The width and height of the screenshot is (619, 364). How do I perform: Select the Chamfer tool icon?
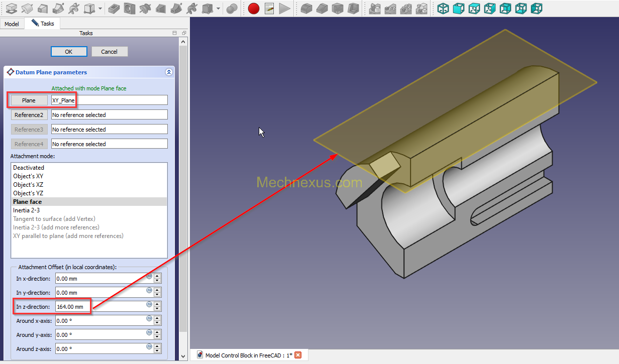pyautogui.click(x=322, y=8)
